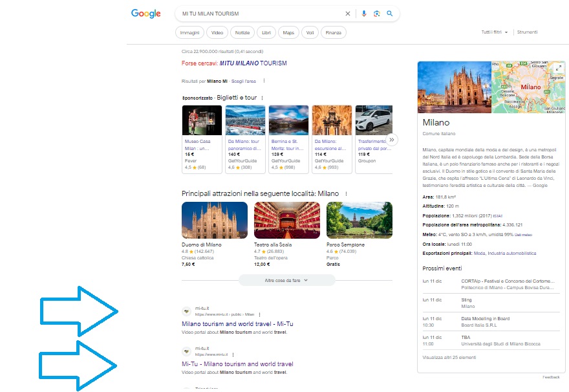This screenshot has width=569, height=392.
Task: Open three-dot menu next to Scegli l'area
Action: tap(264, 81)
